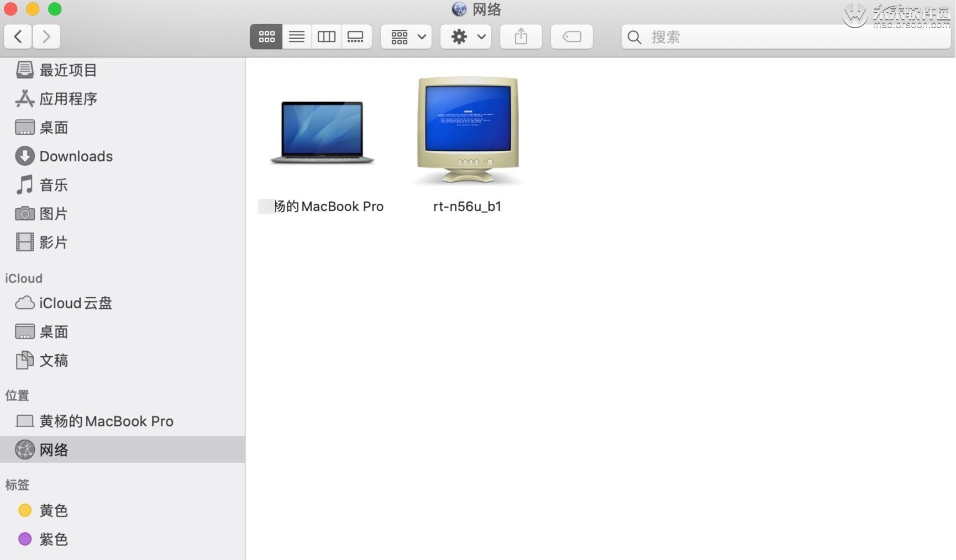This screenshot has width=956, height=560.
Task: Open 音乐 in the sidebar
Action: coord(123,185)
